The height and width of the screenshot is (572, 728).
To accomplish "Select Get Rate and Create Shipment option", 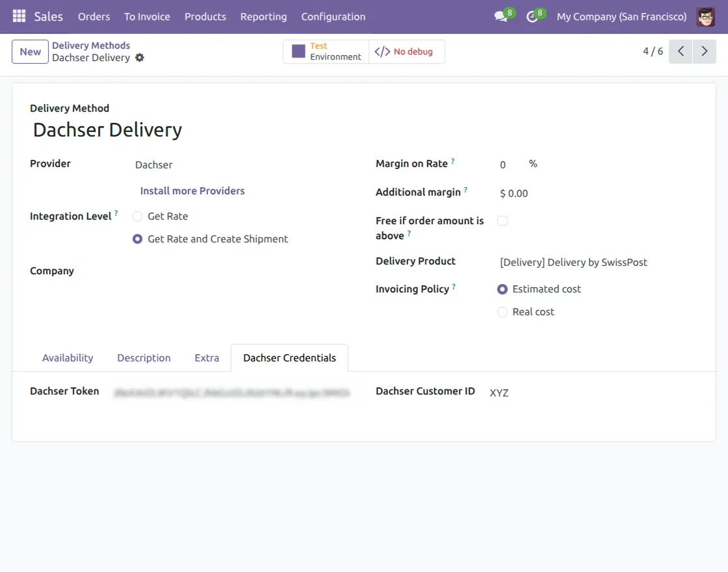I will 137,239.
